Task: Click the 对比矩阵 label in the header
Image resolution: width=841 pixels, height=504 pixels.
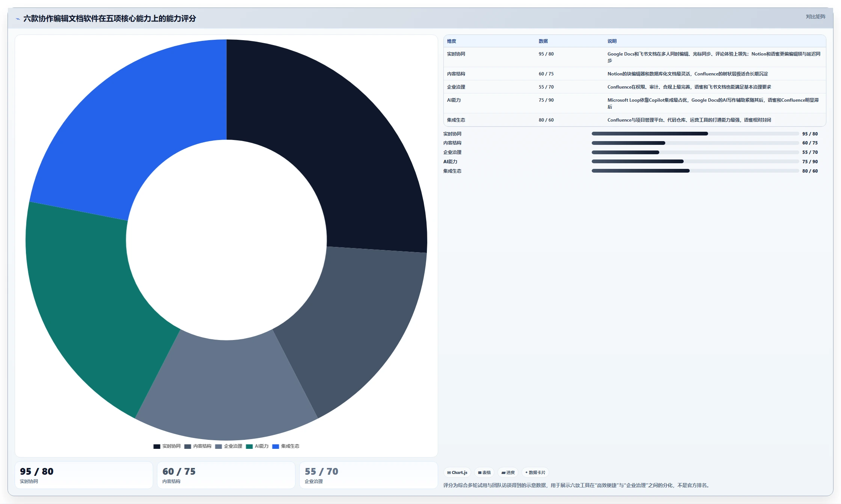Action: click(815, 17)
